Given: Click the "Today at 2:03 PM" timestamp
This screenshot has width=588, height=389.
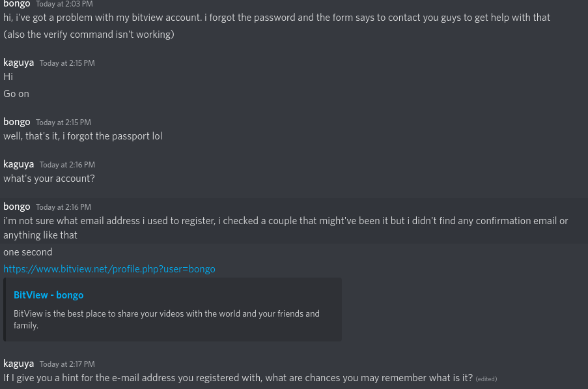Looking at the screenshot, I should pos(64,4).
